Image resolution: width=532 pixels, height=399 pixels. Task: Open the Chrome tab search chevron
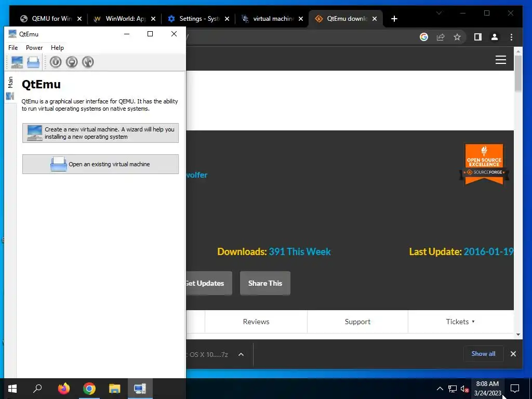tap(438, 13)
